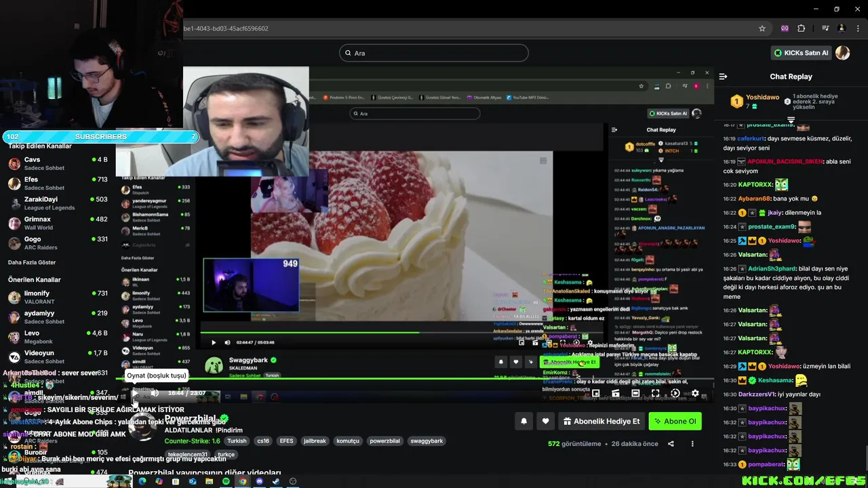Open Chrome three-dot menu

point(859,28)
